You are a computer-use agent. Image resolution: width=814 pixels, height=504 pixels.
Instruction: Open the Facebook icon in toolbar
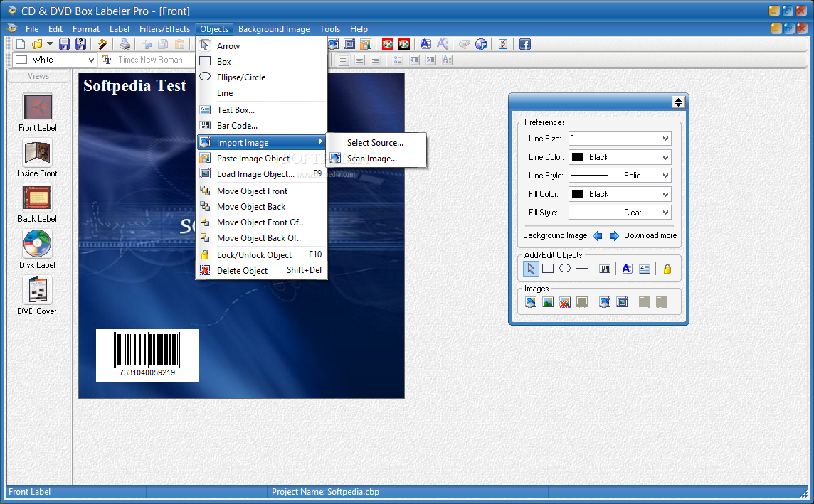(525, 44)
